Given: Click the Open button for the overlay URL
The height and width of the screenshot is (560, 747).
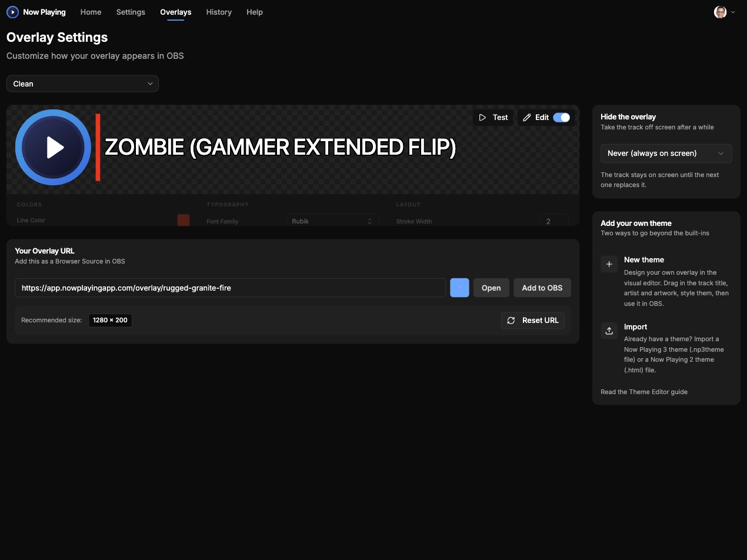Looking at the screenshot, I should (x=491, y=288).
